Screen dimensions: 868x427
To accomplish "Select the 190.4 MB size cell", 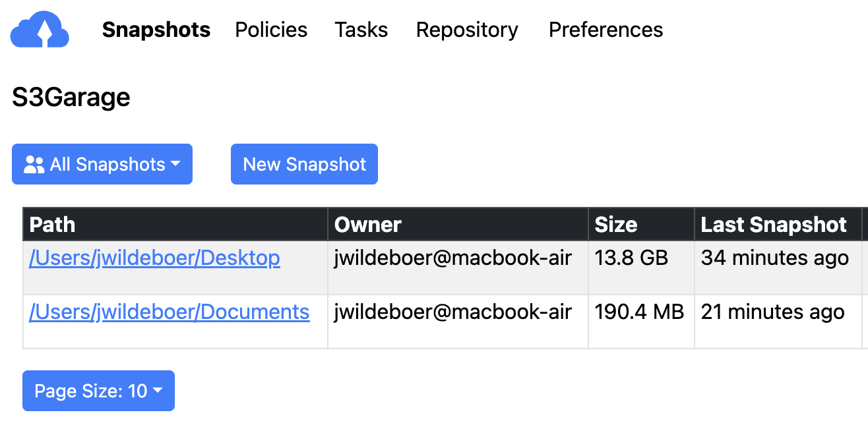I will (x=639, y=312).
